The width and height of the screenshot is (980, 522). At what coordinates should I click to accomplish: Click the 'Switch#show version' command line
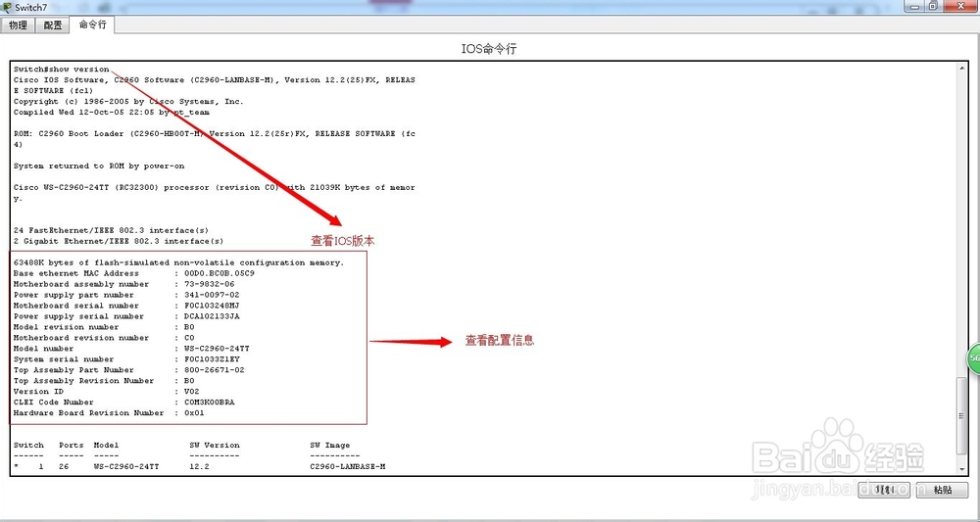click(62, 70)
